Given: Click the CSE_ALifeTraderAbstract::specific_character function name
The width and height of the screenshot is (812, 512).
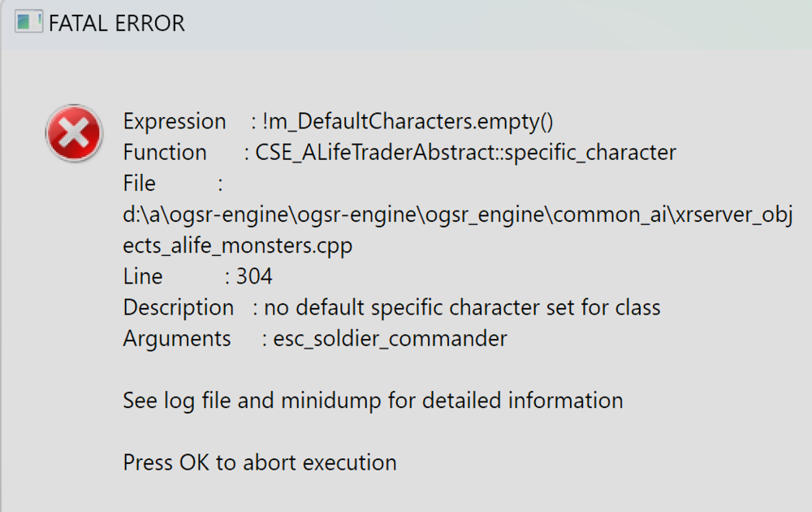Looking at the screenshot, I should click(466, 153).
